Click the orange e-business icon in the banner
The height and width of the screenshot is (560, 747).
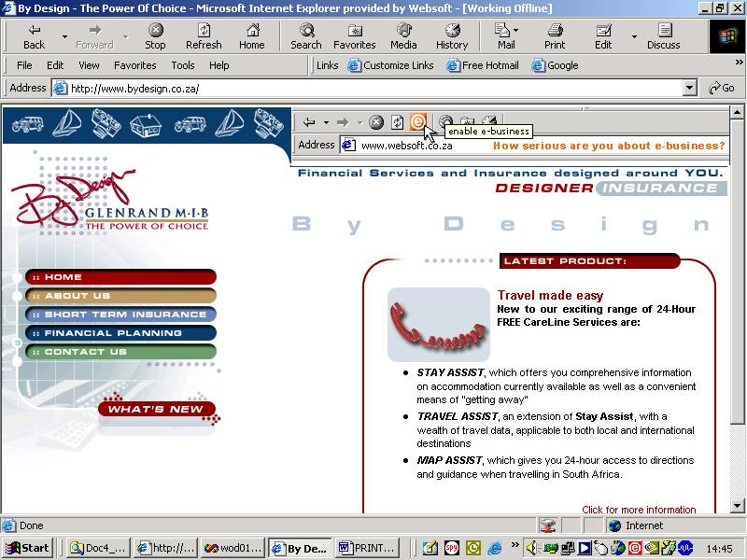tap(417, 122)
